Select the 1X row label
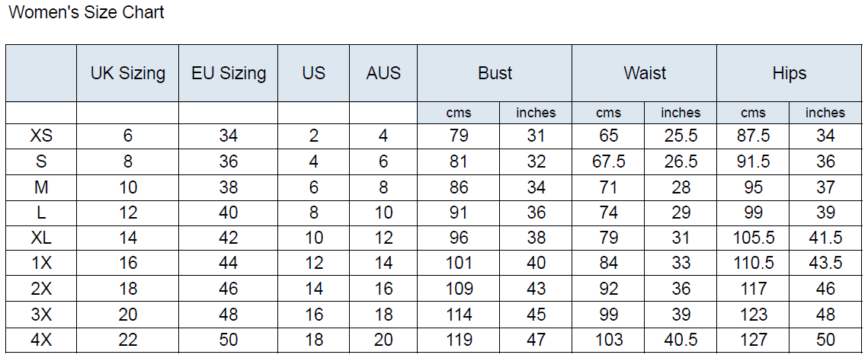 (x=41, y=263)
